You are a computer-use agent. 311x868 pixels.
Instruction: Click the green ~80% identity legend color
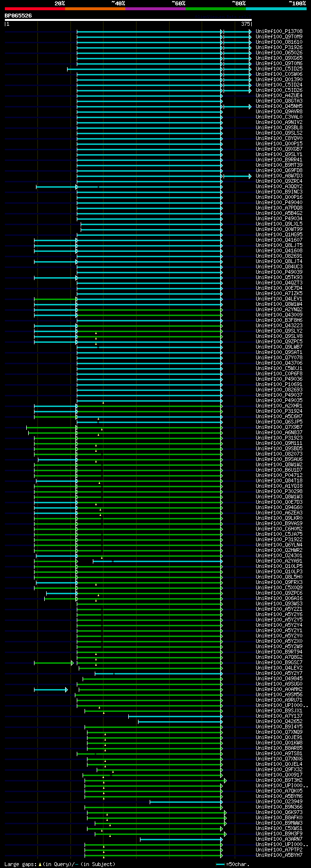(x=216, y=8)
